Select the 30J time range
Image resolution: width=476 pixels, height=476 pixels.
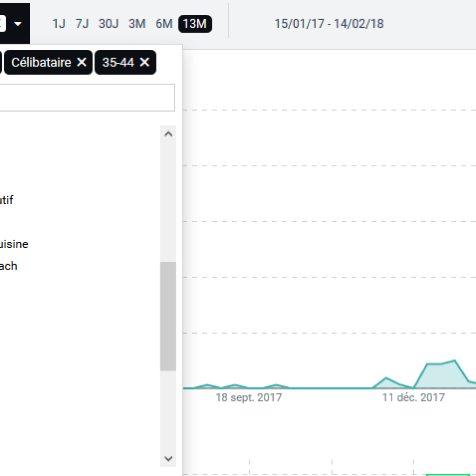click(108, 24)
